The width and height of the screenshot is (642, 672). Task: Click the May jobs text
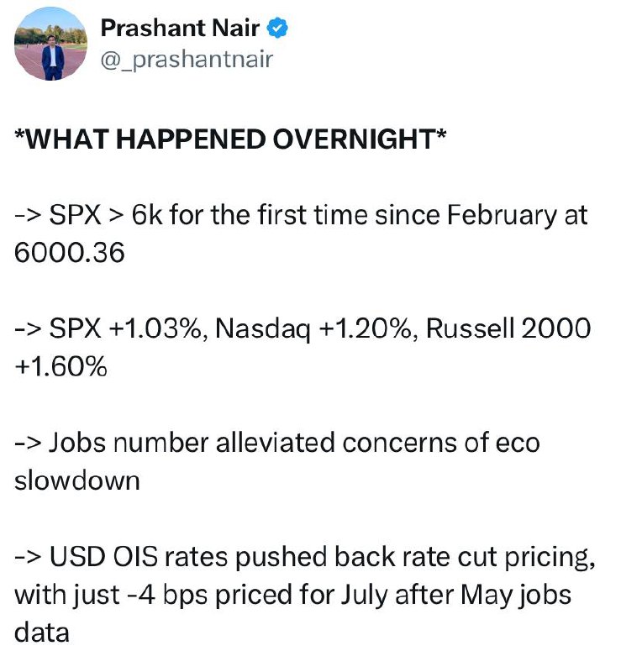pos(516,596)
